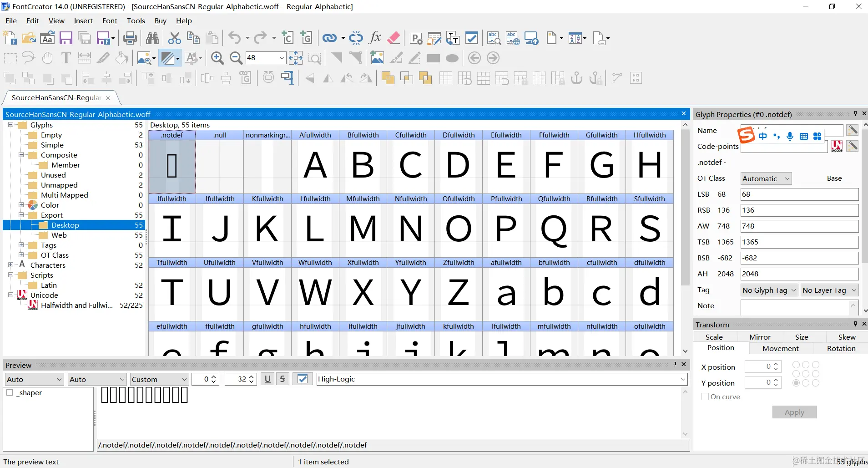
Task: Increase the X position stepper
Action: click(x=776, y=364)
